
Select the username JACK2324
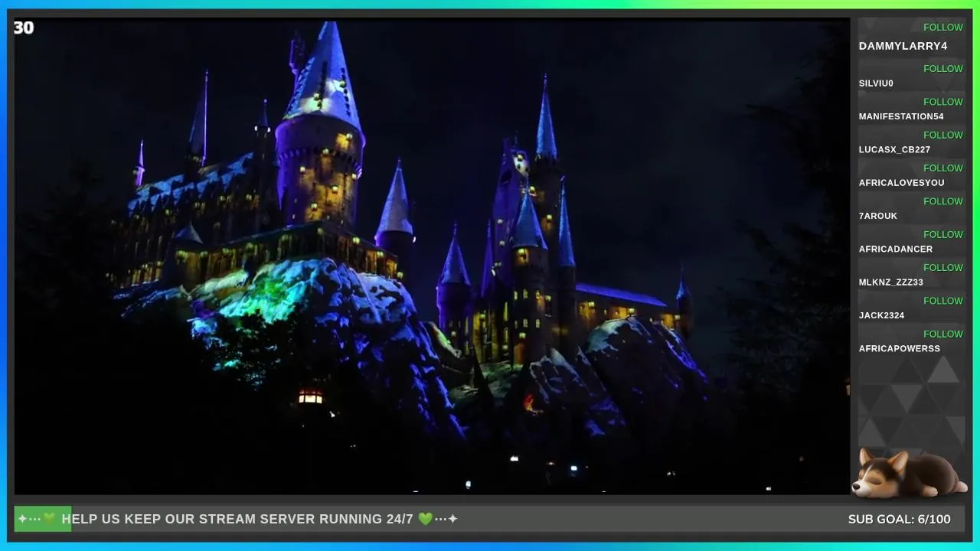point(881,315)
